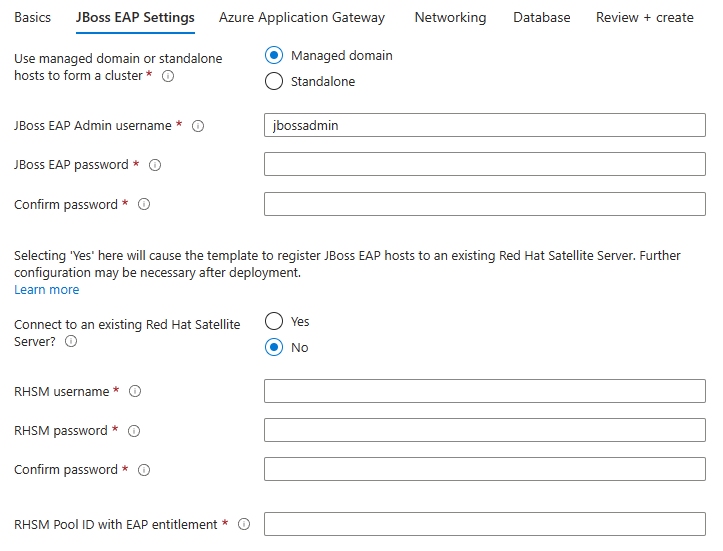Click the RHSM username input field

coord(485,391)
